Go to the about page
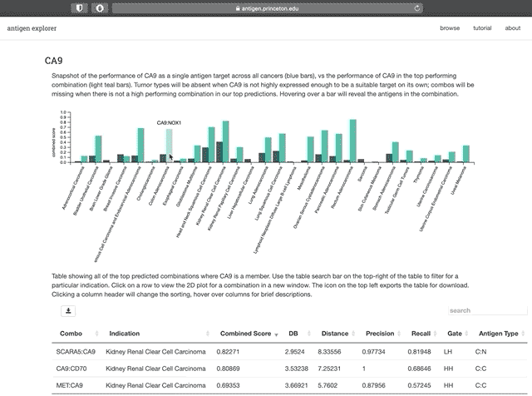Screen dimensions: 532x396 (513, 28)
